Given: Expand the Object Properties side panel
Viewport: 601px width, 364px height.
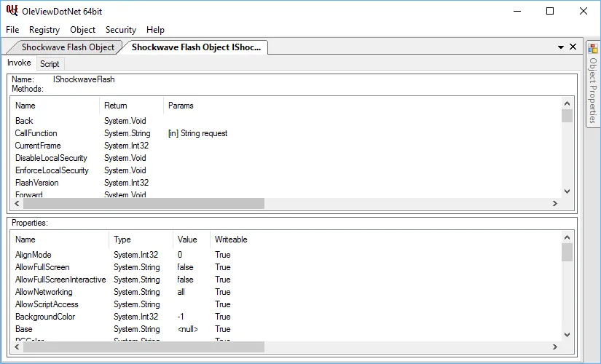Looking at the screenshot, I should tap(593, 84).
